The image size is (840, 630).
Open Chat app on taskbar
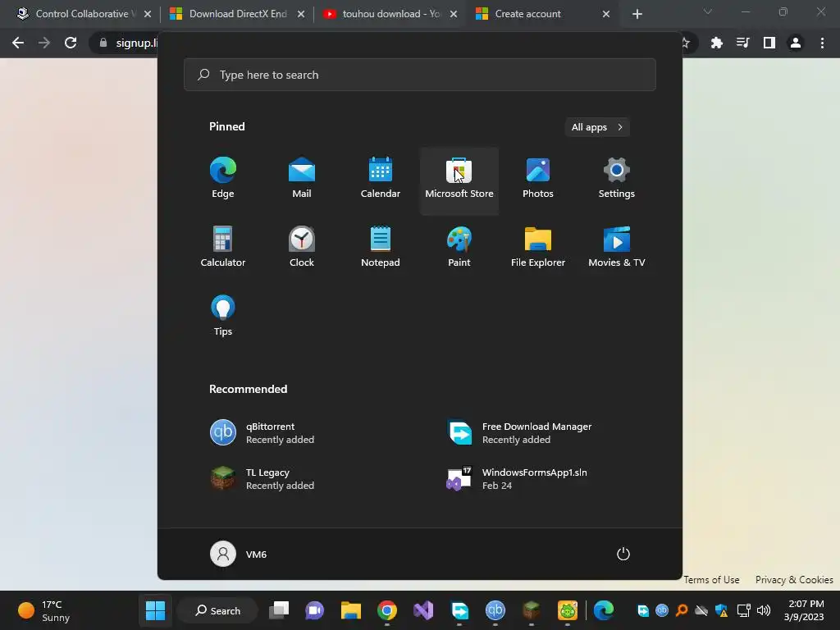314,610
